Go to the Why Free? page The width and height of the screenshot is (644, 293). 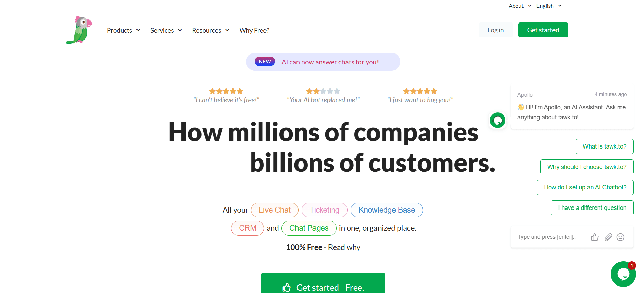coord(254,30)
